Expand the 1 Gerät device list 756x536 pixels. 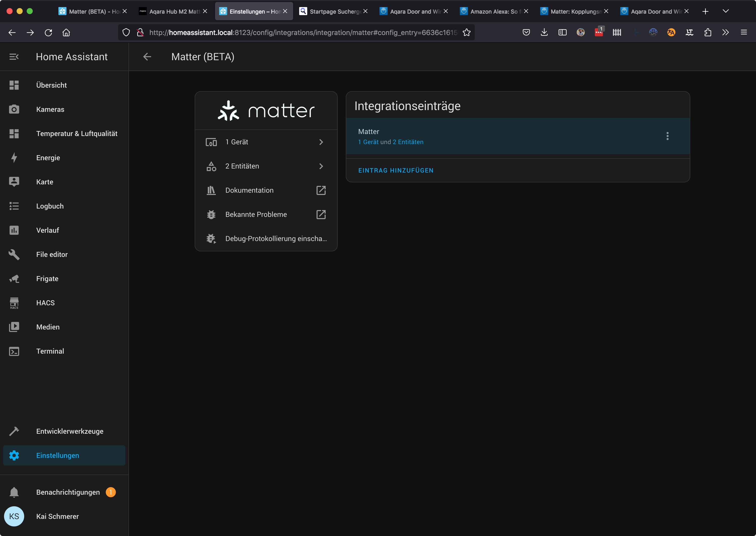[x=266, y=142]
